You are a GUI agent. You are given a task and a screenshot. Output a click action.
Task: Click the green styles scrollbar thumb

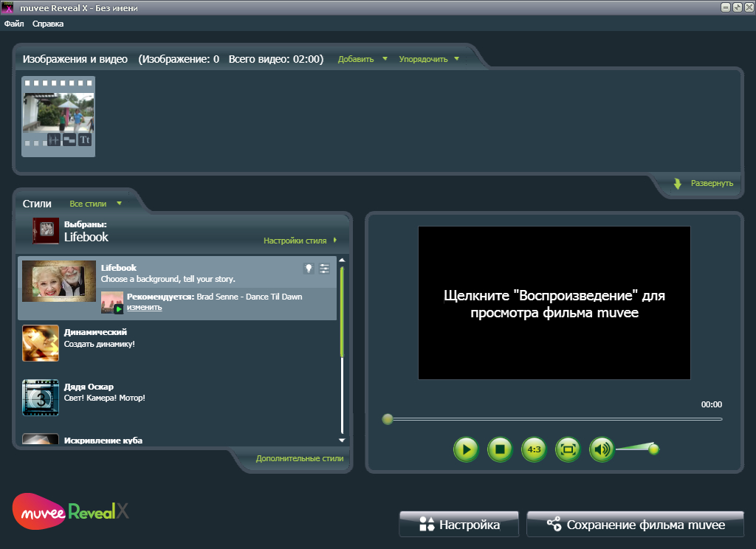(x=342, y=312)
